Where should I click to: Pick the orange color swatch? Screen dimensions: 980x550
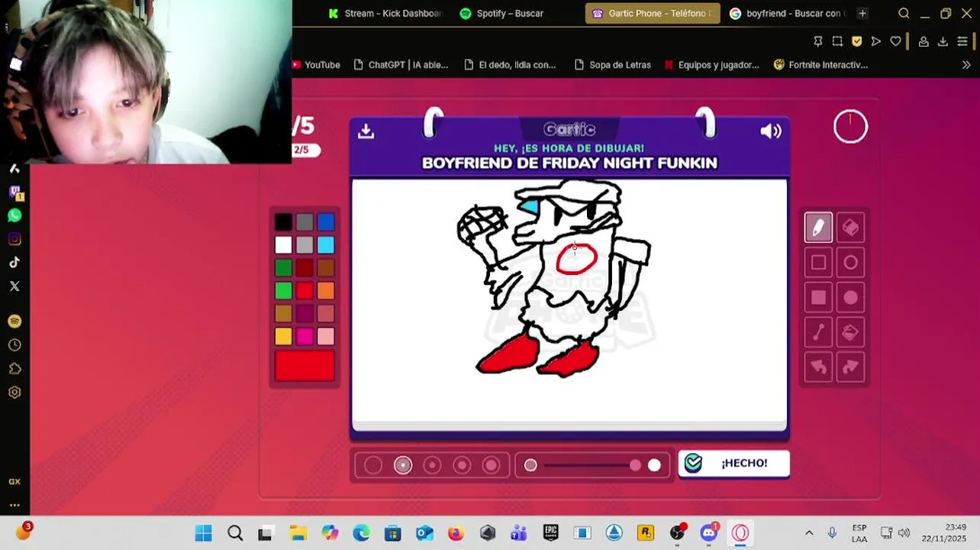(x=326, y=291)
